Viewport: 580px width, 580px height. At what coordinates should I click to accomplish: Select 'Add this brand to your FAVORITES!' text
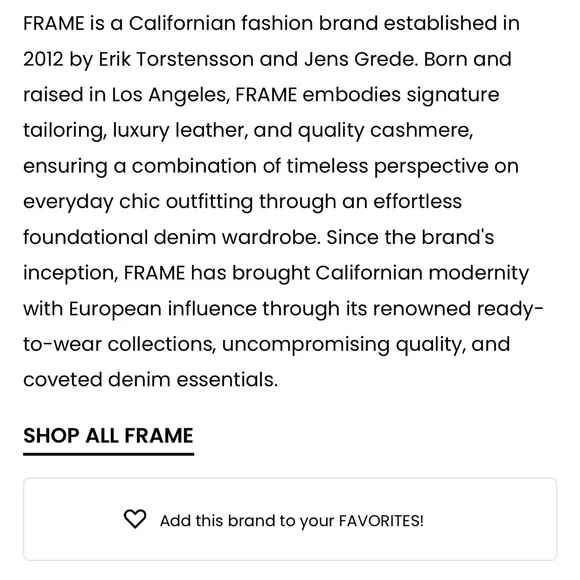click(291, 521)
